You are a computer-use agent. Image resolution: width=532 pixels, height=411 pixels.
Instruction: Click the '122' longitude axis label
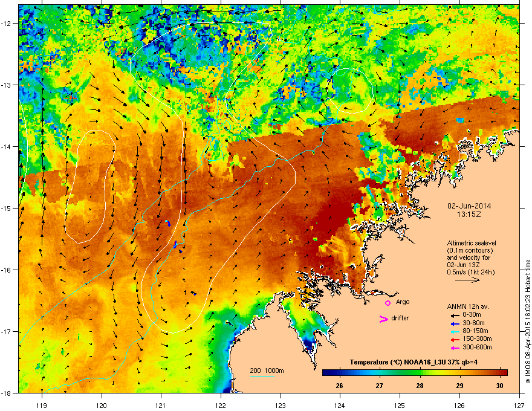tap(221, 405)
